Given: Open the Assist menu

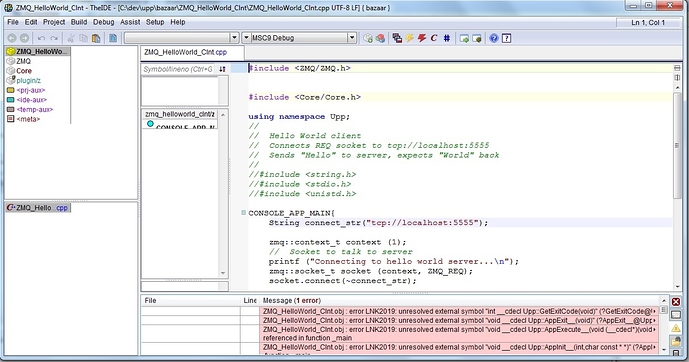Looking at the screenshot, I should (x=130, y=22).
